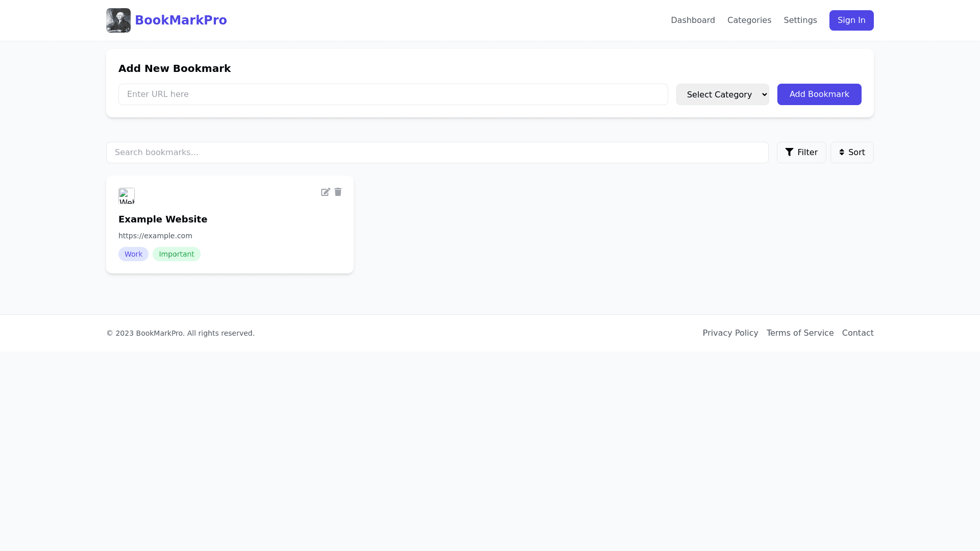Screen dimensions: 980x551
Task: Open the Select Category dropdown
Action: [722, 94]
